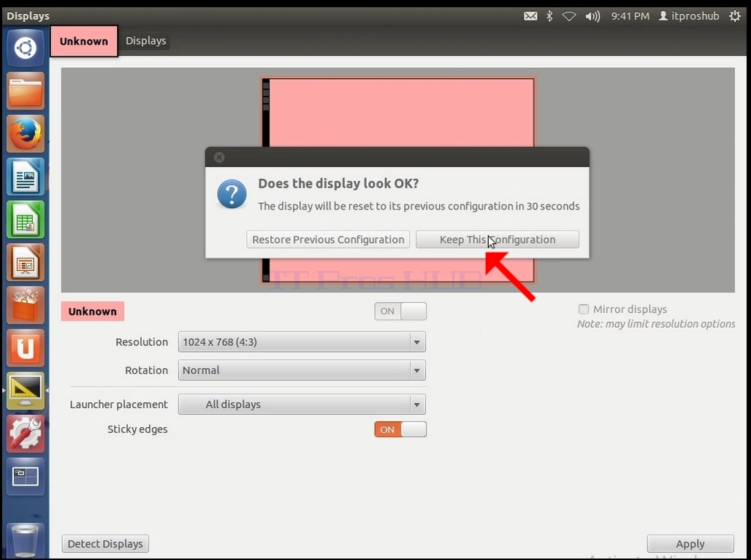Open the 9:41 PM clock menu

pos(630,16)
